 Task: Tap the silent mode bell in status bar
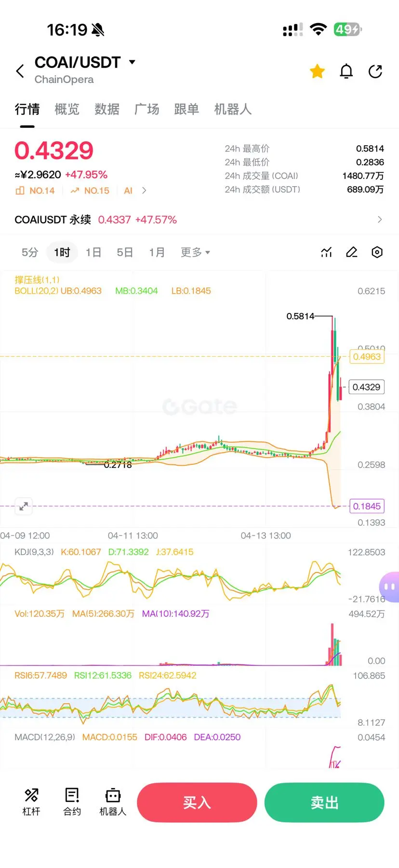coord(98,30)
